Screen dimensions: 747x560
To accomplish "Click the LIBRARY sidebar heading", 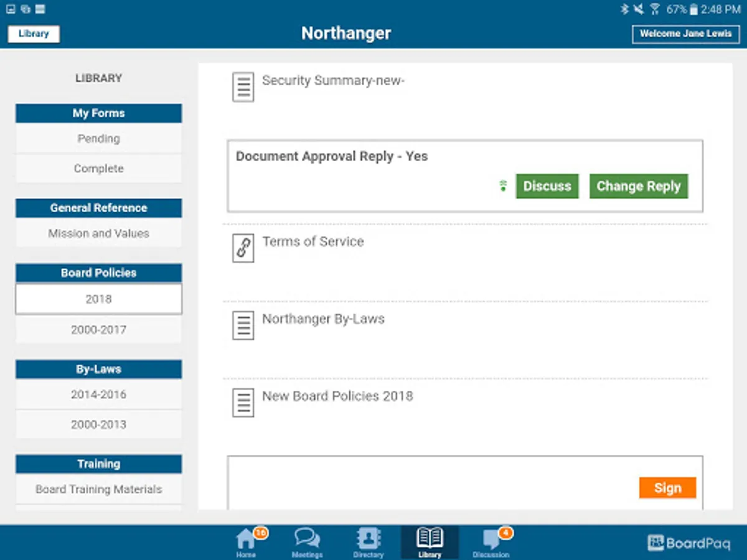I will click(x=99, y=78).
